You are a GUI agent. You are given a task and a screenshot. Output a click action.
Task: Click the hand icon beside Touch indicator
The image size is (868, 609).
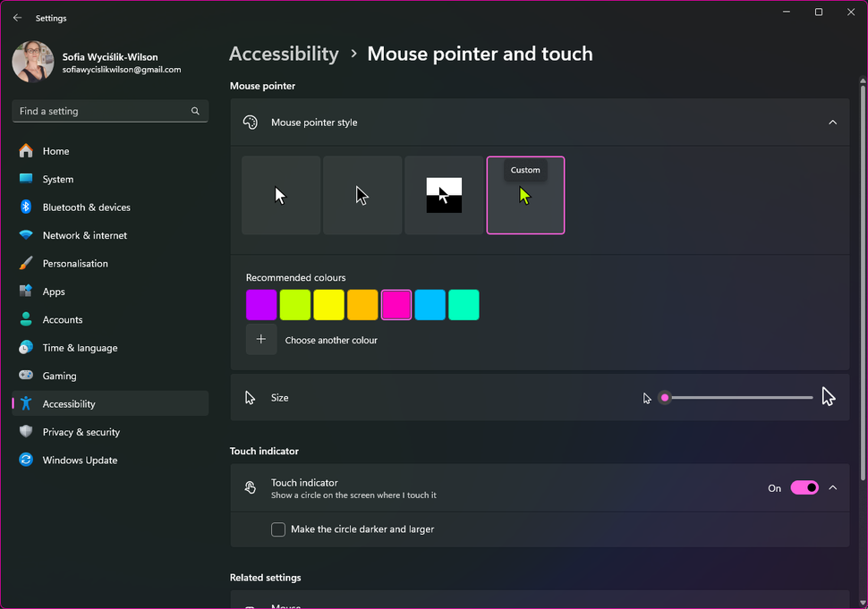click(x=251, y=487)
